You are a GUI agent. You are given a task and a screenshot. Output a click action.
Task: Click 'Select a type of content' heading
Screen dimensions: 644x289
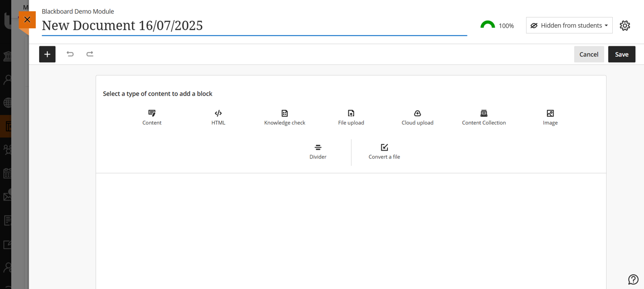[x=157, y=94]
